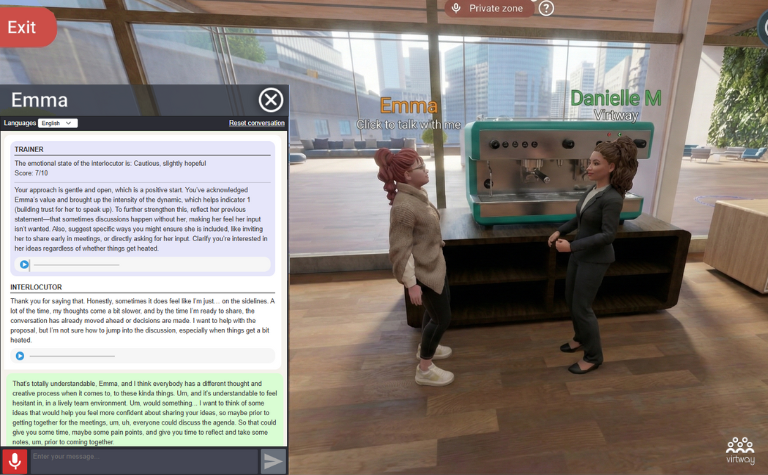
Task: Open the help question mark icon
Action: click(x=546, y=8)
